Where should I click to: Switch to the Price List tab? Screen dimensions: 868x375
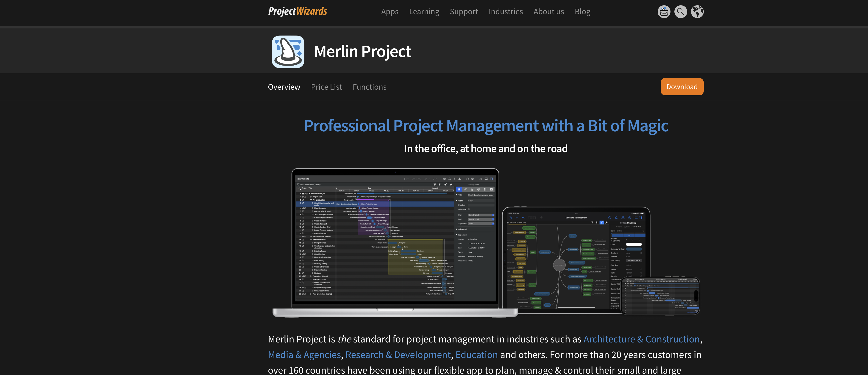(x=326, y=87)
